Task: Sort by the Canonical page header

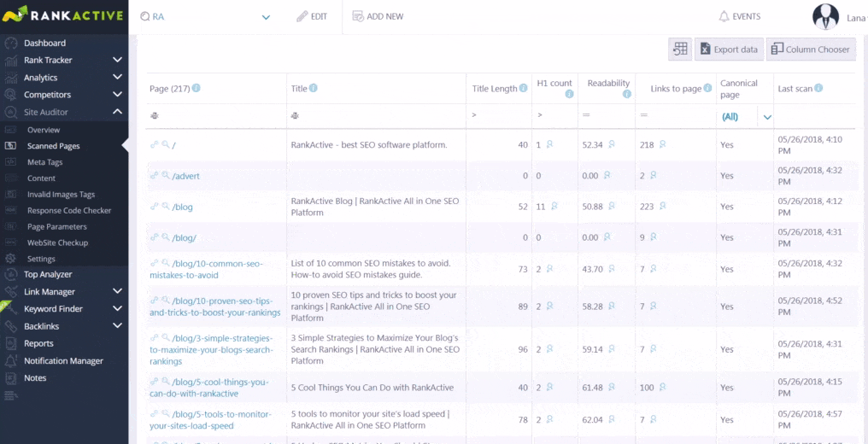Action: [738, 89]
